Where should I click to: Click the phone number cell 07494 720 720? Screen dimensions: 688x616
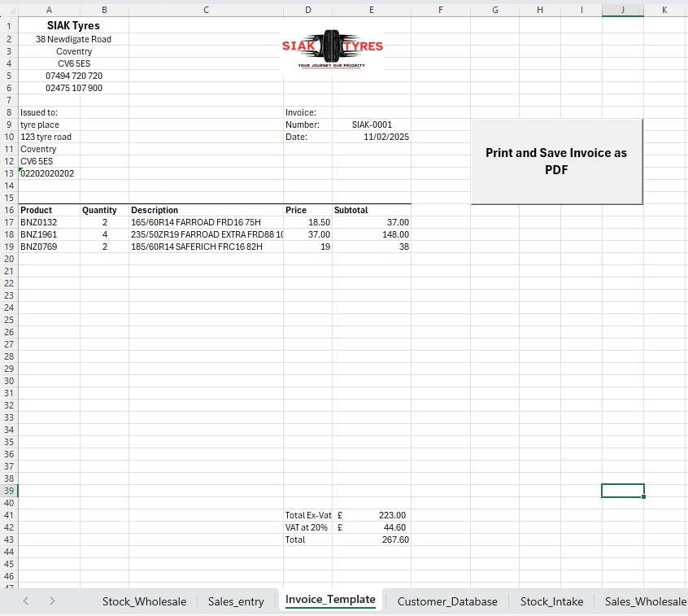[73, 76]
